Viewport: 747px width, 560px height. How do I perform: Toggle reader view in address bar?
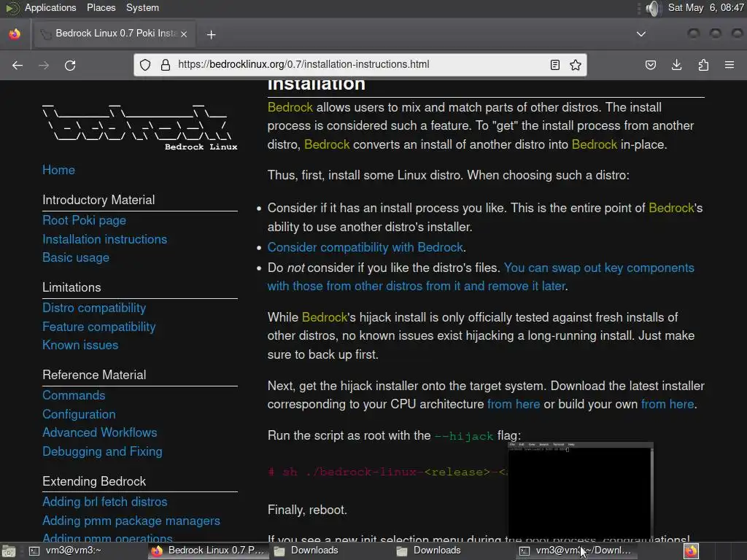(x=555, y=65)
